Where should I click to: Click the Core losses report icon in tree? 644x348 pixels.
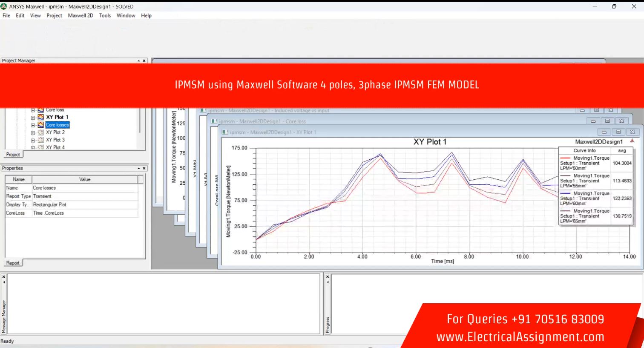[x=40, y=125]
